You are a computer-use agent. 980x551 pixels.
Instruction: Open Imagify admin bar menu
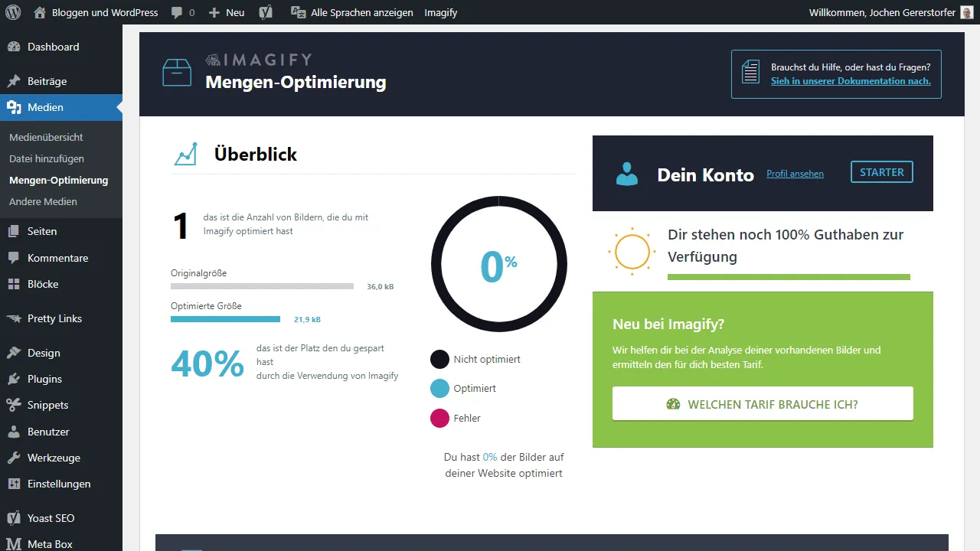pyautogui.click(x=441, y=13)
